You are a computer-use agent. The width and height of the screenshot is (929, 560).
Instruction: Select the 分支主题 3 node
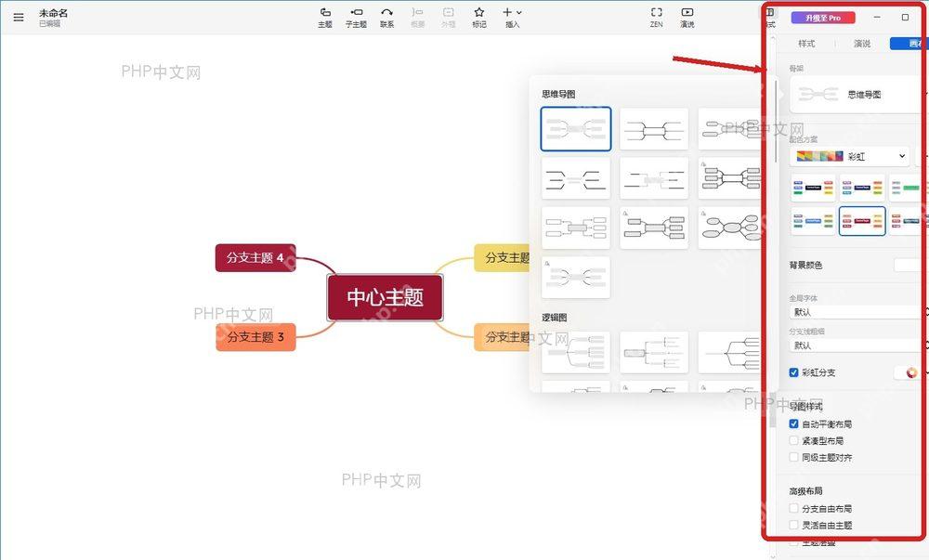coord(255,337)
